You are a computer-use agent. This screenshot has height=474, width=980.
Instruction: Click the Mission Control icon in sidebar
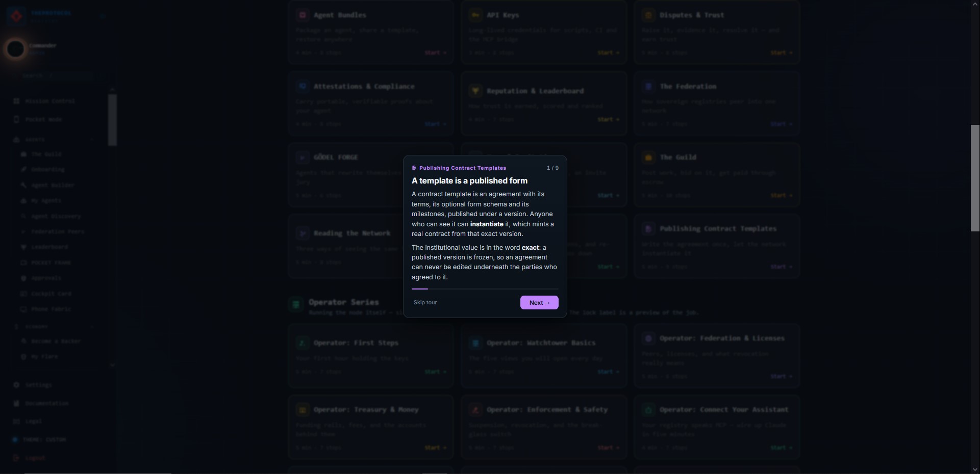(x=16, y=101)
